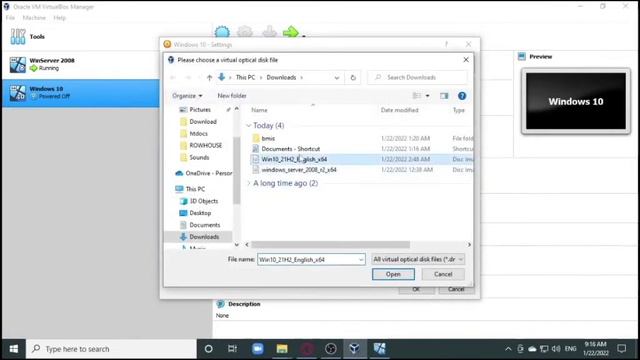Expand the A long time ago (2) group
640x360 pixels.
pos(249,183)
